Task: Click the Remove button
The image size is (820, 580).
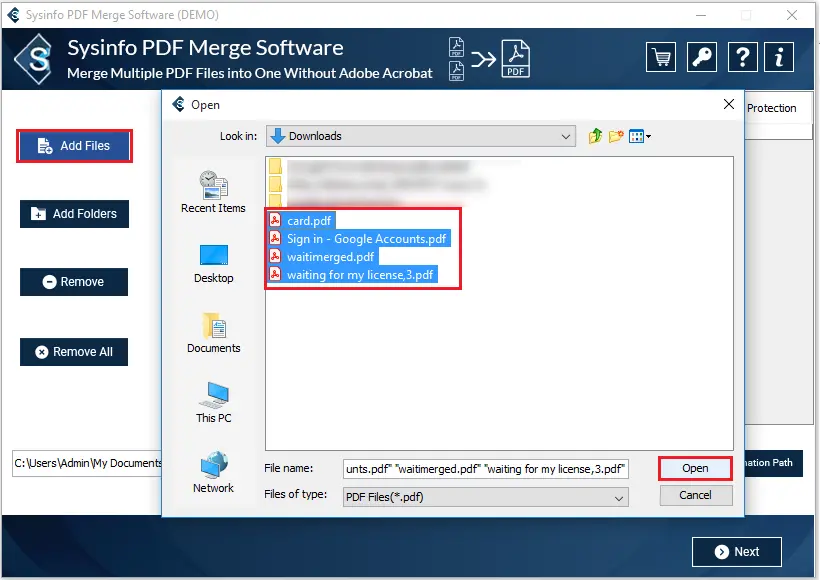Action: point(74,282)
